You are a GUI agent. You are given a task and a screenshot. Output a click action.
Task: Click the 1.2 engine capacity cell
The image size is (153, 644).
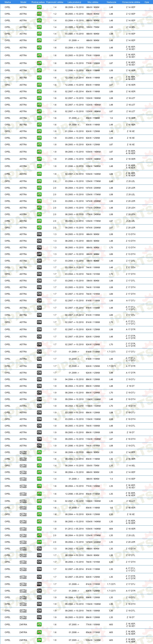[x=55, y=14]
